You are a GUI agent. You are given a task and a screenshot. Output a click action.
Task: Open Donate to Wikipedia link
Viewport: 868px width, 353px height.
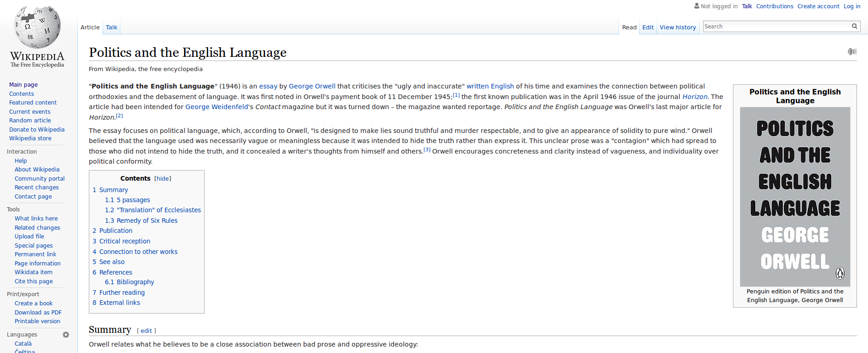[37, 130]
